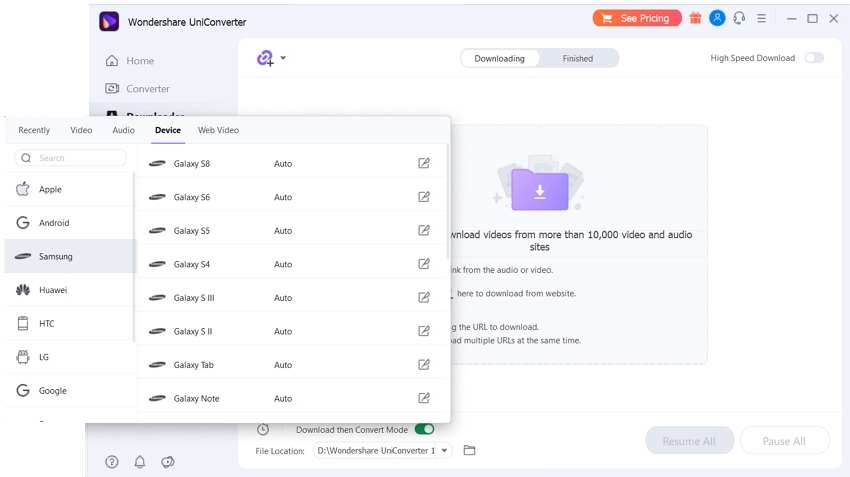Viewport: 850px width, 477px height.
Task: Click the Wondershare UniConverter logo
Action: point(109,22)
